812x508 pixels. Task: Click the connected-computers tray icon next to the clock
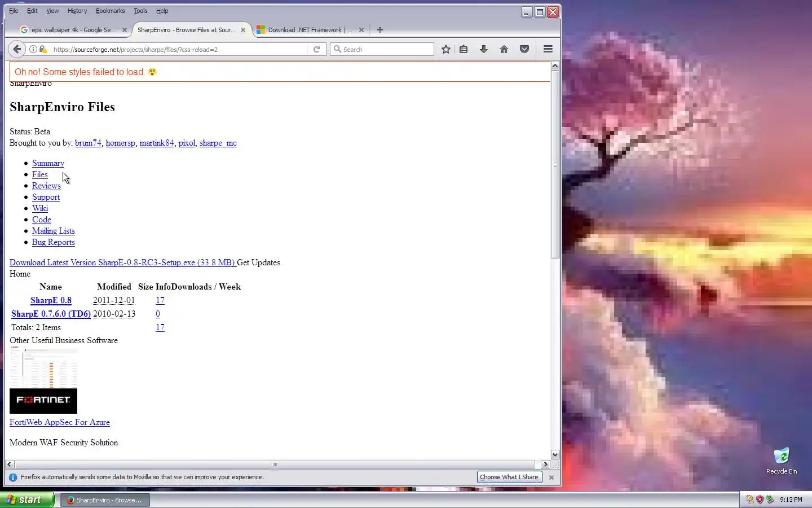(770, 500)
